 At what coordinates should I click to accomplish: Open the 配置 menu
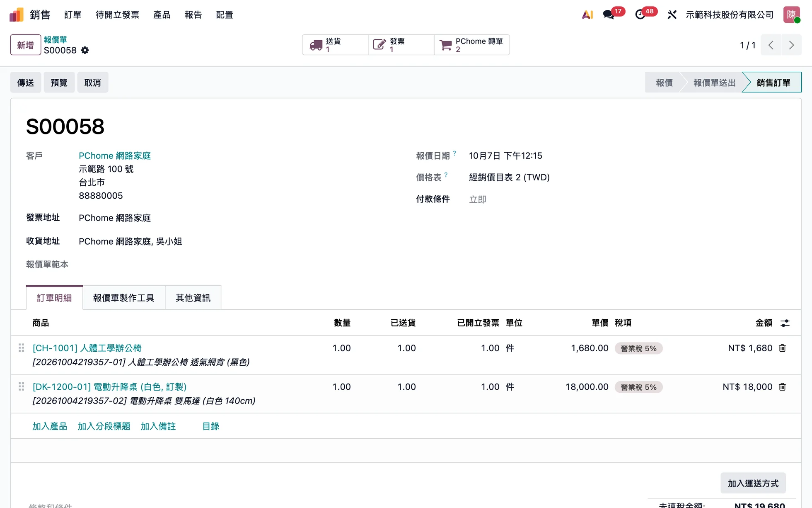(225, 15)
